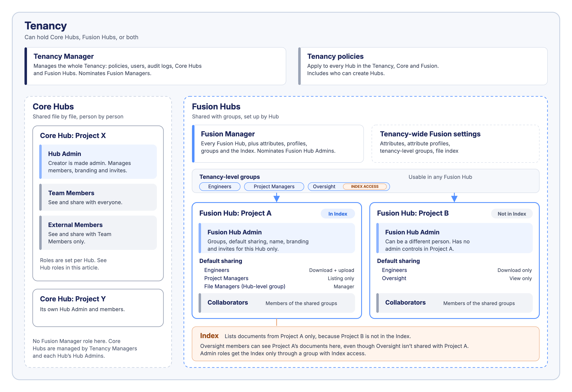Click the Tenancy Manager heading
The width and height of the screenshot is (572, 392).
pyautogui.click(x=64, y=56)
